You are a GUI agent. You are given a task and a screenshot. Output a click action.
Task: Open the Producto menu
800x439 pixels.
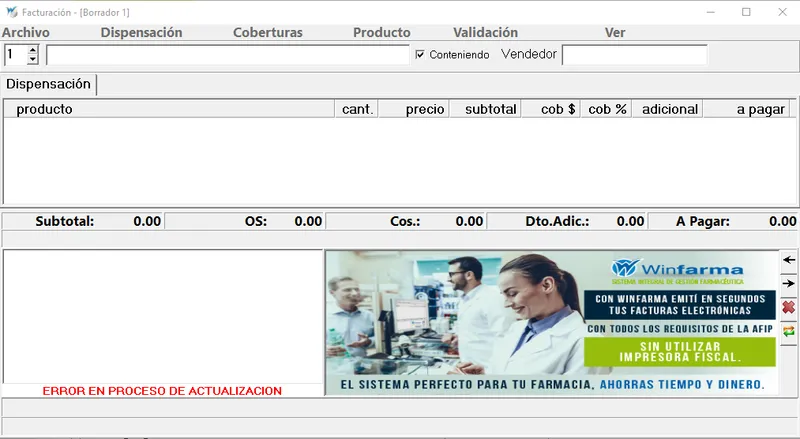(382, 32)
